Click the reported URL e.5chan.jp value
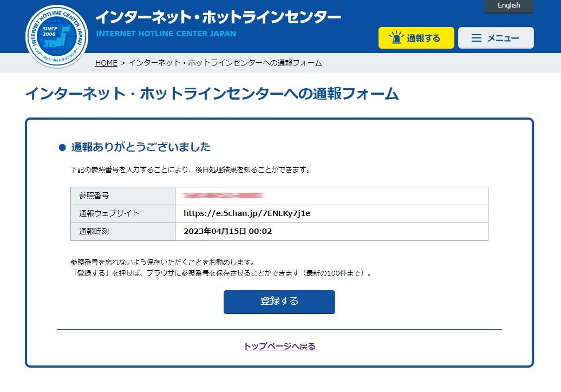The height and width of the screenshot is (392, 561). click(x=247, y=213)
